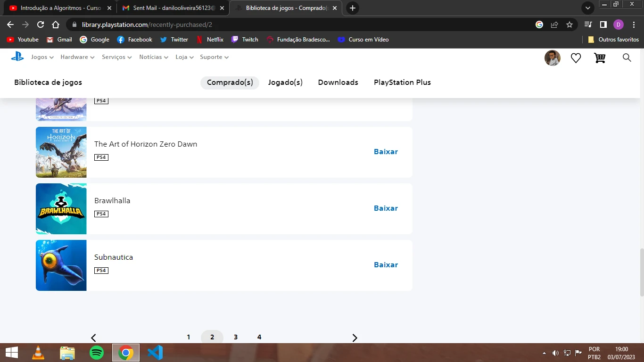Open File Explorer from the taskbar
The width and height of the screenshot is (644, 362).
[x=67, y=353]
